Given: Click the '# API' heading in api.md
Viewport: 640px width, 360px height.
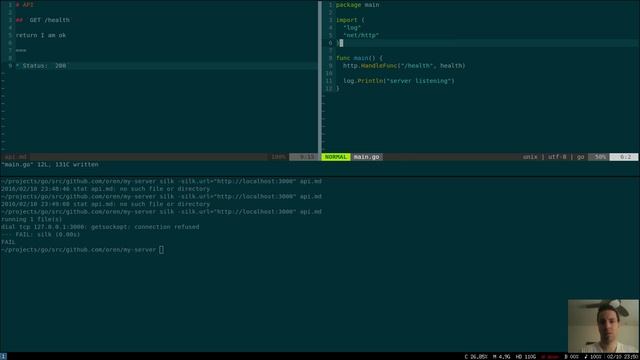Looking at the screenshot, I should [24, 5].
